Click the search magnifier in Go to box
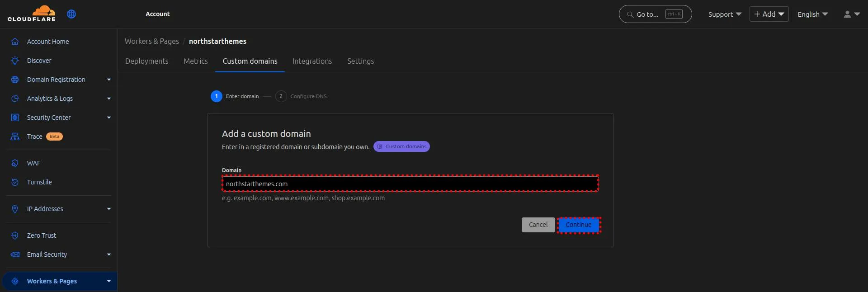868x292 pixels. pyautogui.click(x=630, y=14)
